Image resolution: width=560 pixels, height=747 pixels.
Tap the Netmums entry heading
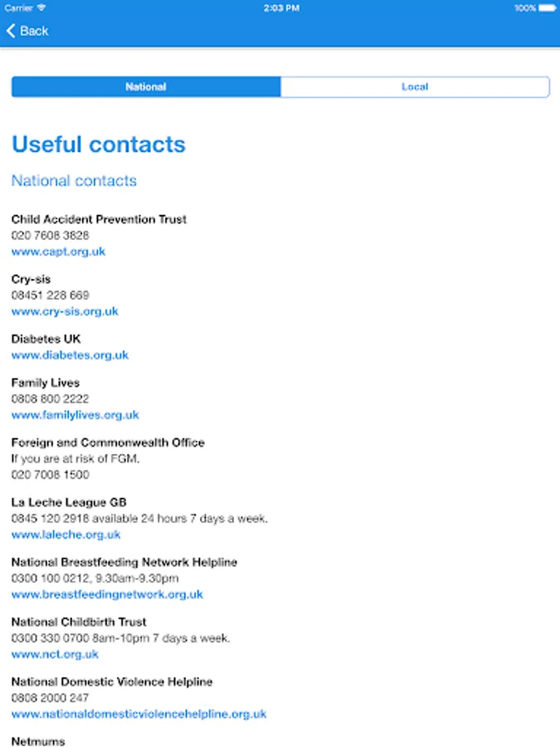[38, 741]
